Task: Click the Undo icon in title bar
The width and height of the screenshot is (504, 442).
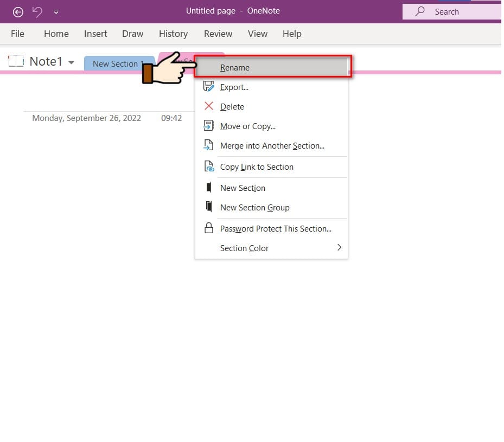Action: [x=37, y=11]
